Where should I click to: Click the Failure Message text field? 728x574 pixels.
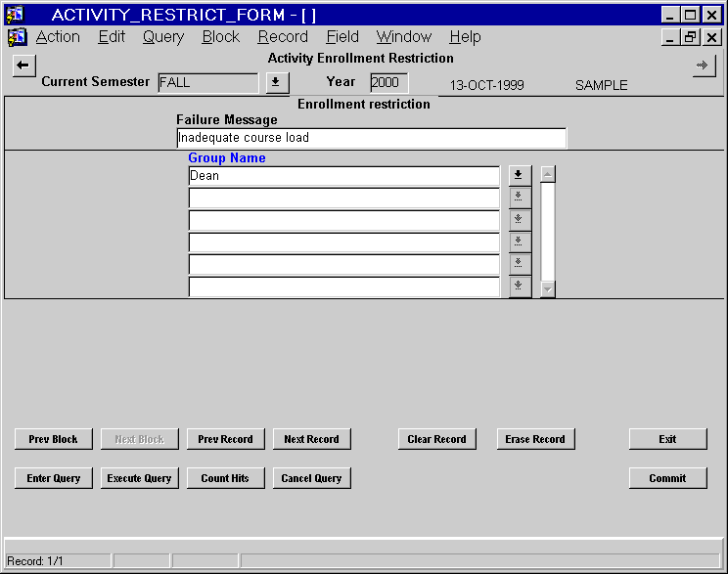(372, 138)
